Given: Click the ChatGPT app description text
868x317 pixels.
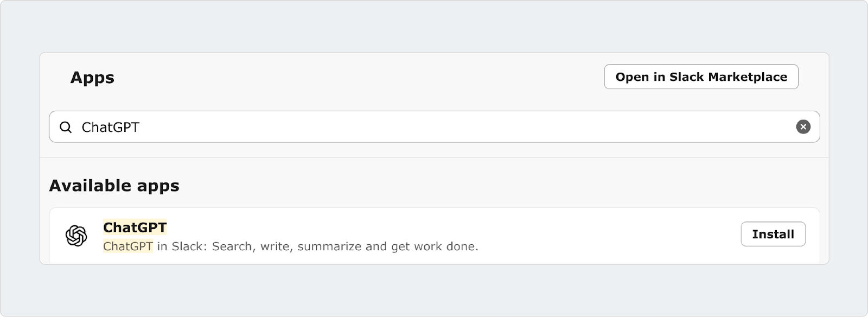Looking at the screenshot, I should click(291, 246).
